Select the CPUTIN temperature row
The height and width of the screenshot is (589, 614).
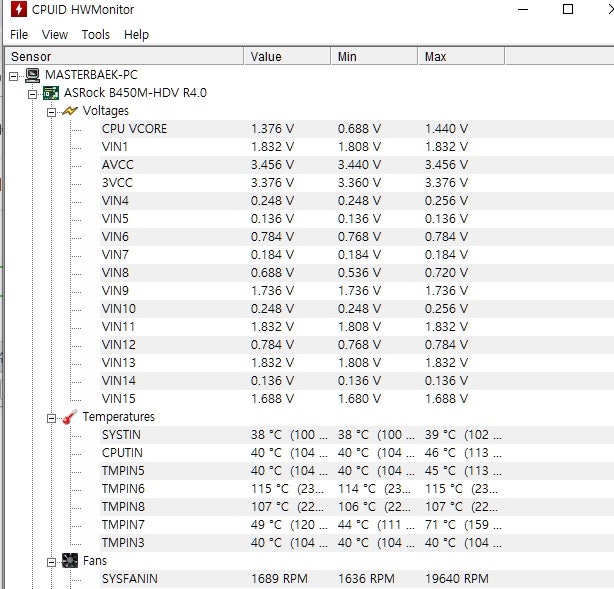(x=122, y=453)
